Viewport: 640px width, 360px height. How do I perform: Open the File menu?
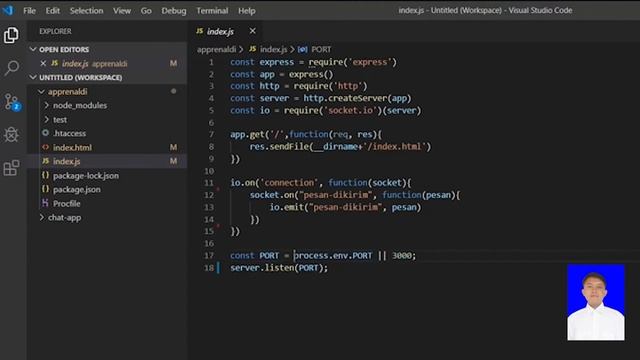click(x=29, y=11)
